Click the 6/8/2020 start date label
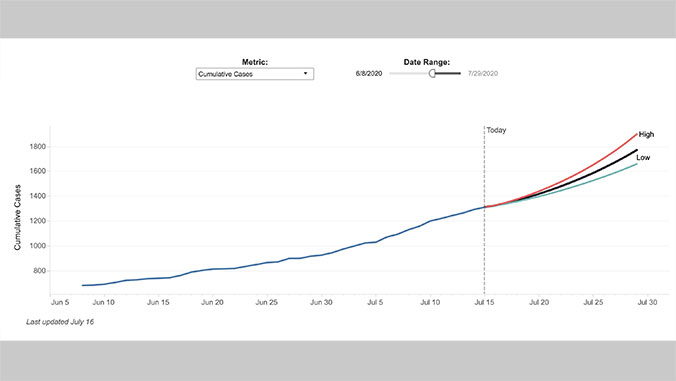This screenshot has width=676, height=381. tap(369, 74)
